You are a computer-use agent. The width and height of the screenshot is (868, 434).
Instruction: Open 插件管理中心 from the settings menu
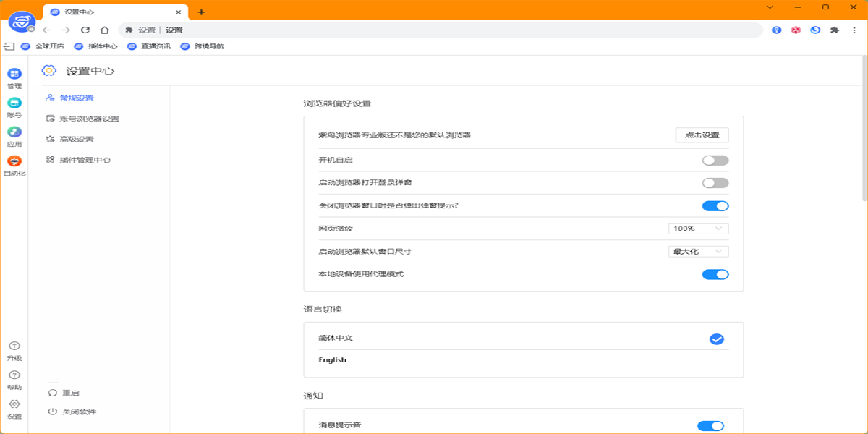tap(84, 159)
